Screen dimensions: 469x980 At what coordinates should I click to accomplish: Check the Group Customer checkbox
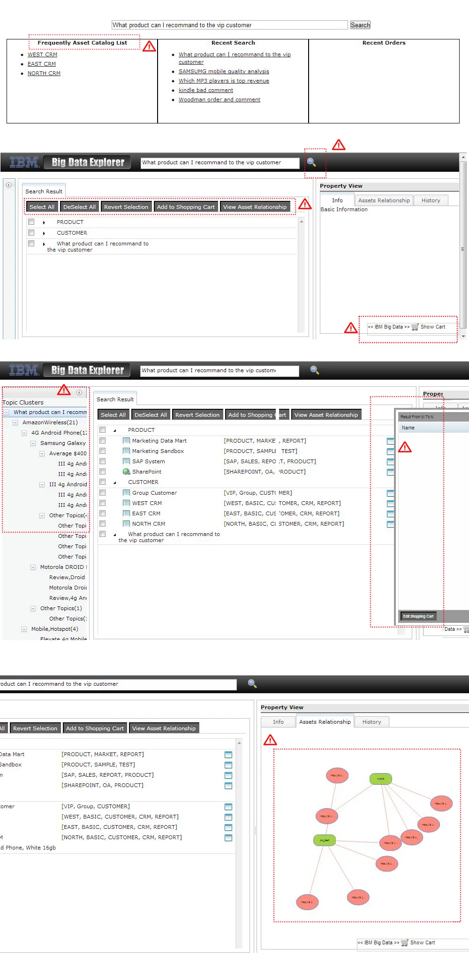coord(102,493)
